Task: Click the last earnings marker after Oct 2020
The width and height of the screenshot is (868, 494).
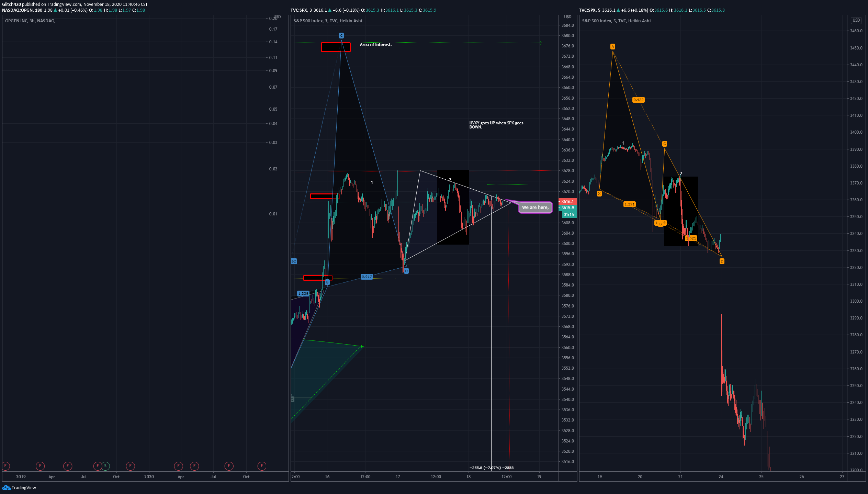Action: (x=262, y=466)
